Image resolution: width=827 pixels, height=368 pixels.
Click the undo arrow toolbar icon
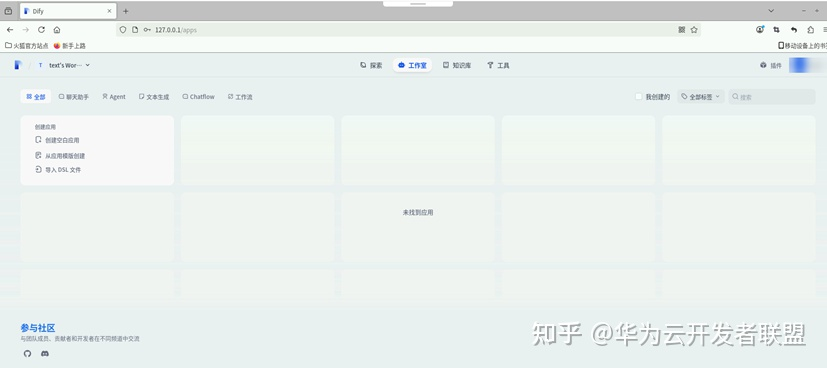pos(794,30)
